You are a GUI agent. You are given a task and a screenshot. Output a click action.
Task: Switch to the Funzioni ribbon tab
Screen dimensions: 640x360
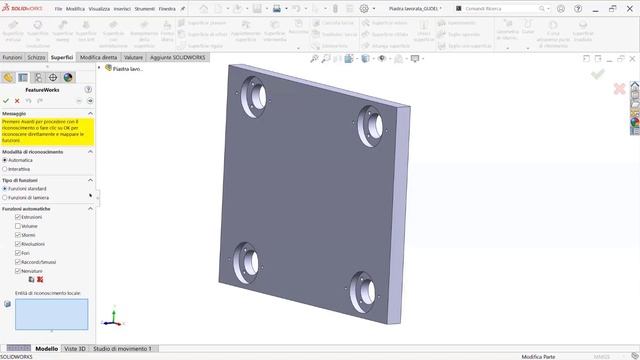[12, 58]
